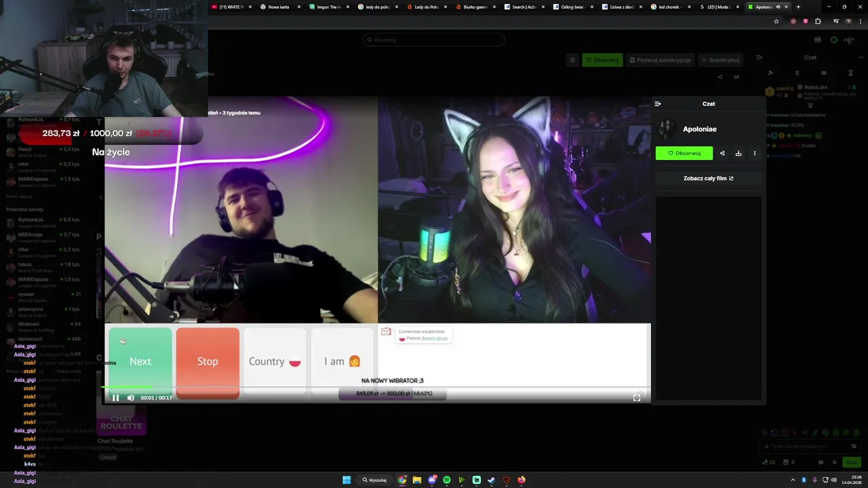Viewport: 868px width, 488px height.
Task: Enter fullscreen on the clip player
Action: click(x=637, y=398)
